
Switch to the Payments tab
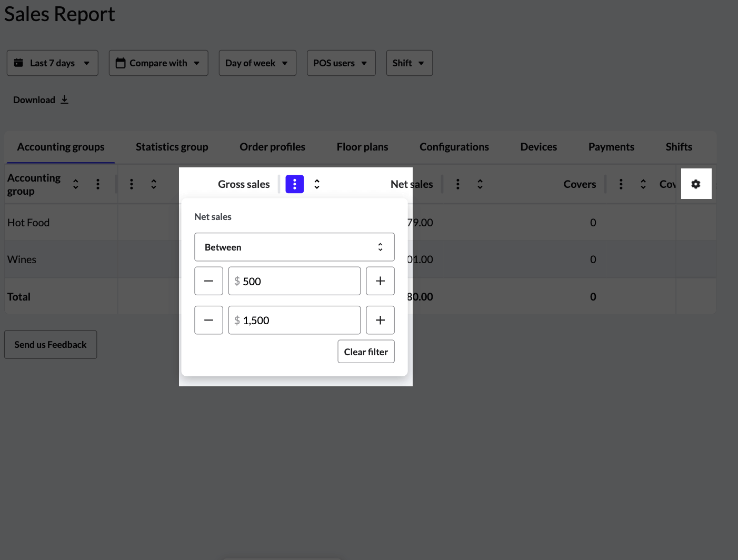click(x=611, y=147)
